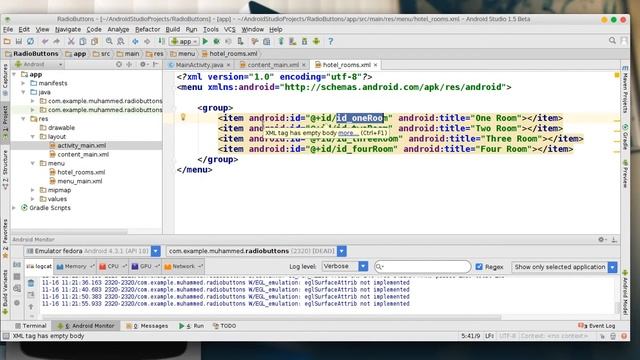Click the Copy icon in toolbar
The width and height of the screenshot is (640, 360).
coord(83,41)
